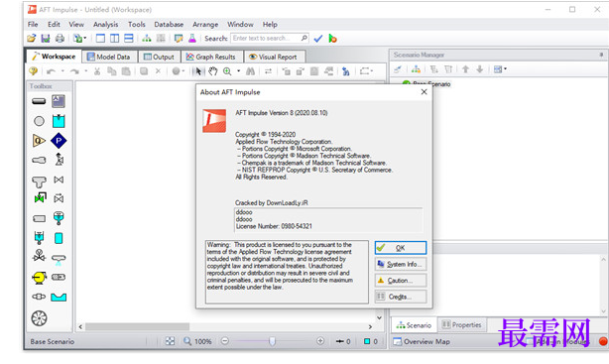Click the Credits button

coord(401,297)
